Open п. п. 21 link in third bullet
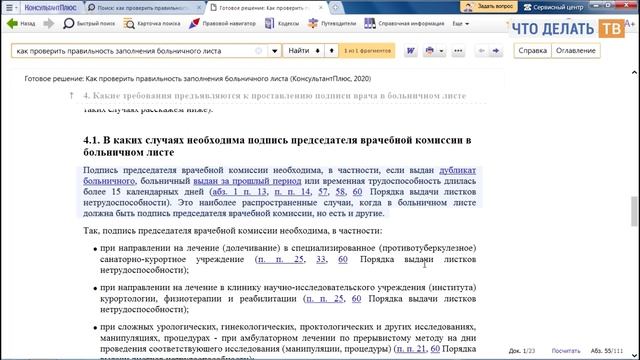640x360 pixels. pyautogui.click(x=411, y=349)
